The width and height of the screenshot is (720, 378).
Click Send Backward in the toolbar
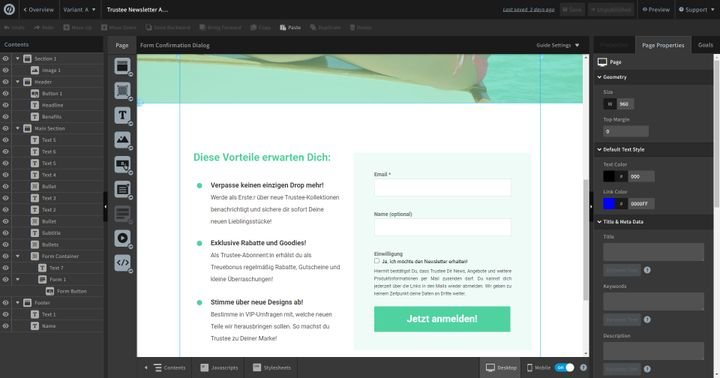[x=169, y=28]
